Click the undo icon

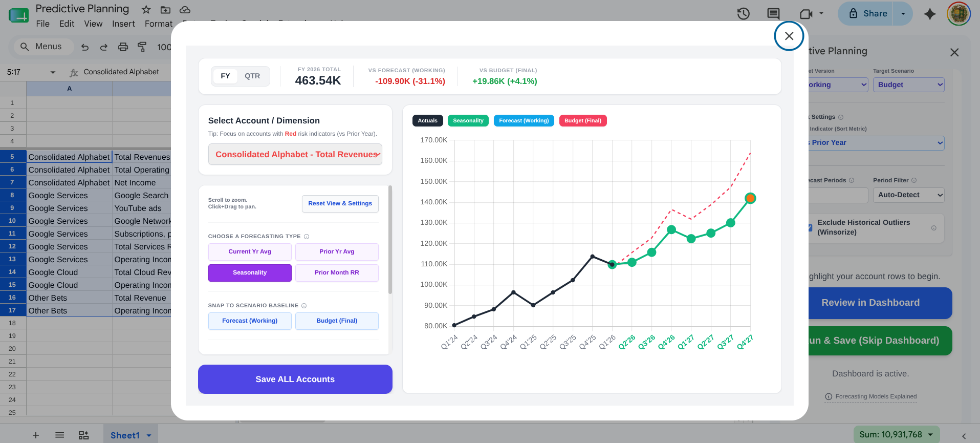pos(85,47)
